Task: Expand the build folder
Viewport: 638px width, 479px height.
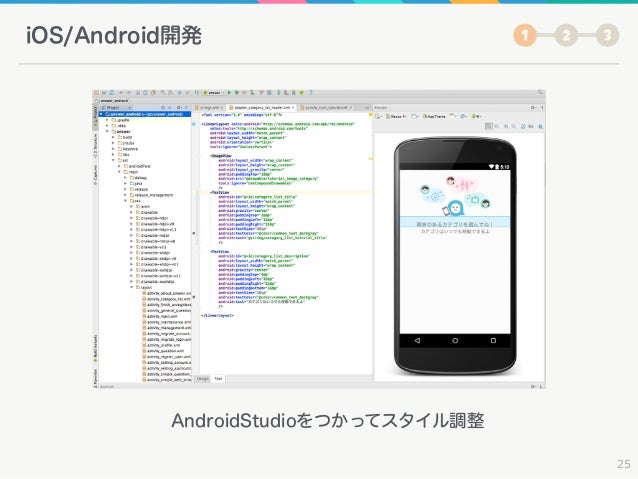Action: [x=114, y=137]
